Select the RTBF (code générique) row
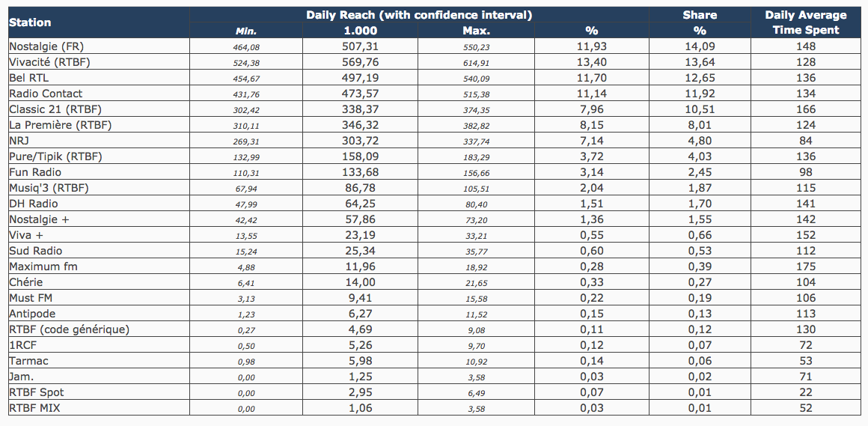868x426 pixels. [69, 329]
